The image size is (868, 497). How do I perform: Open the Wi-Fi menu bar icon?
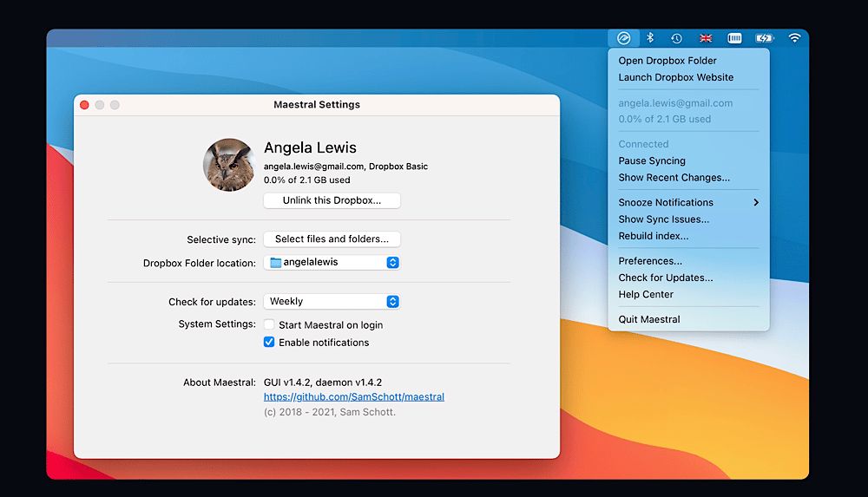pyautogui.click(x=794, y=38)
